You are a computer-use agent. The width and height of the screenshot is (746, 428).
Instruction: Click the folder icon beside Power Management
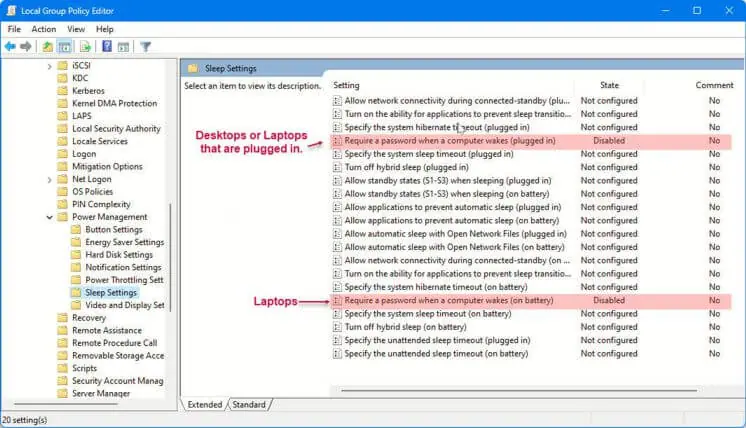point(62,217)
